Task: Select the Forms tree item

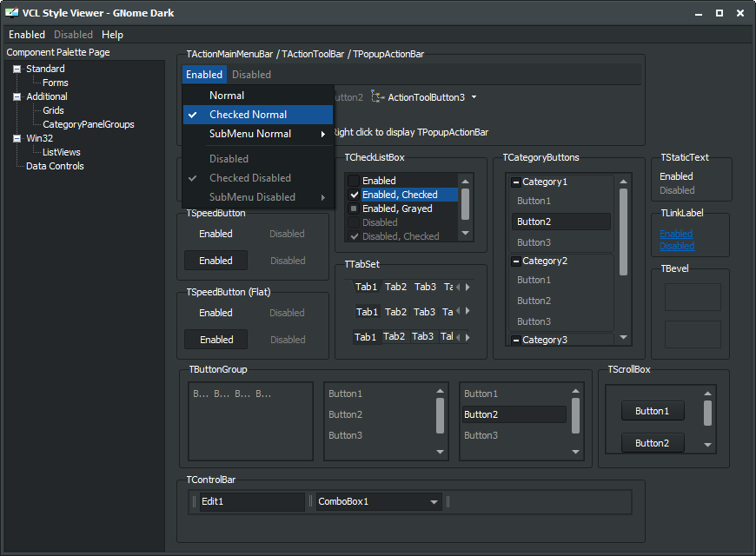Action: tap(56, 83)
